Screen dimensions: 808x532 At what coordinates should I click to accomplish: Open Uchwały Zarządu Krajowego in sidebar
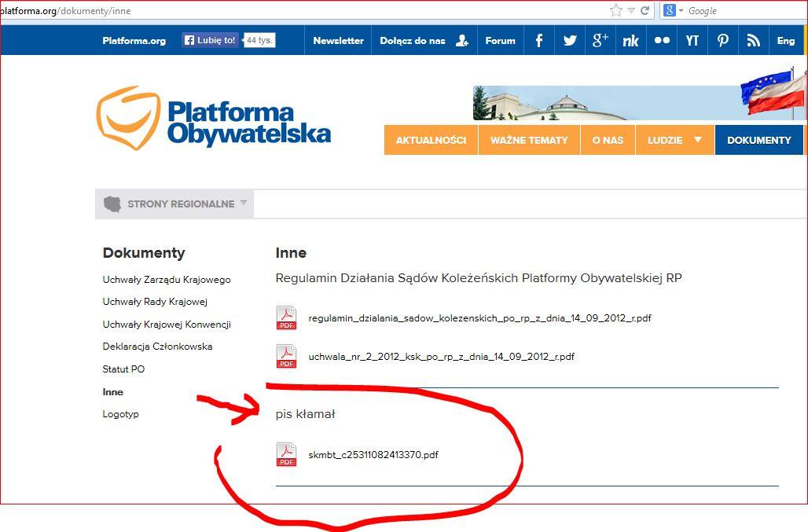point(167,280)
